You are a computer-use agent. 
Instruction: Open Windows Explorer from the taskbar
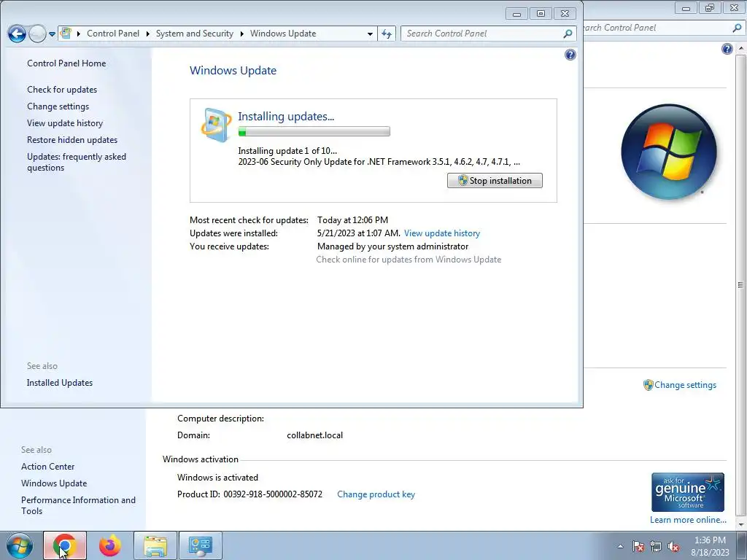pyautogui.click(x=155, y=545)
